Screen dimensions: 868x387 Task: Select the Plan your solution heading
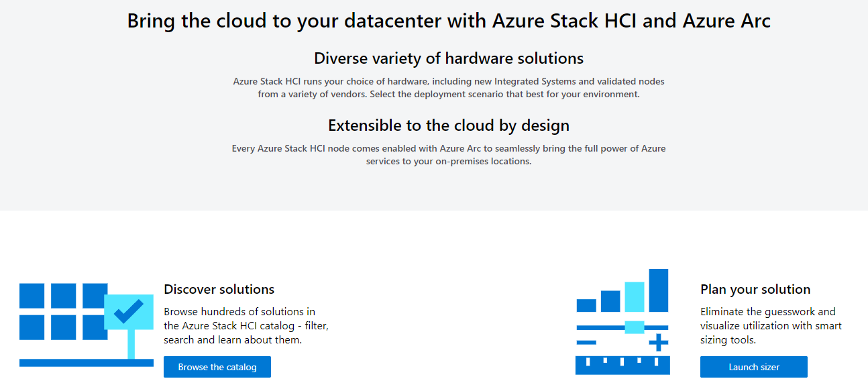[755, 289]
